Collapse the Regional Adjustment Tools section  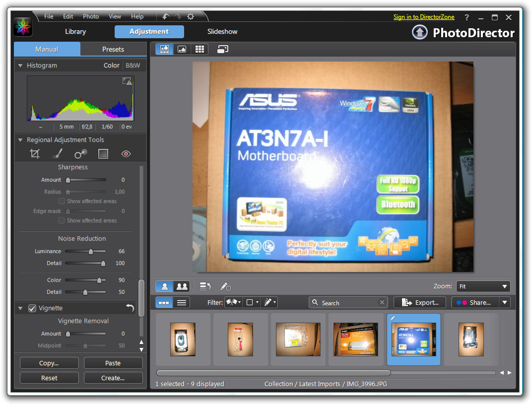click(20, 140)
